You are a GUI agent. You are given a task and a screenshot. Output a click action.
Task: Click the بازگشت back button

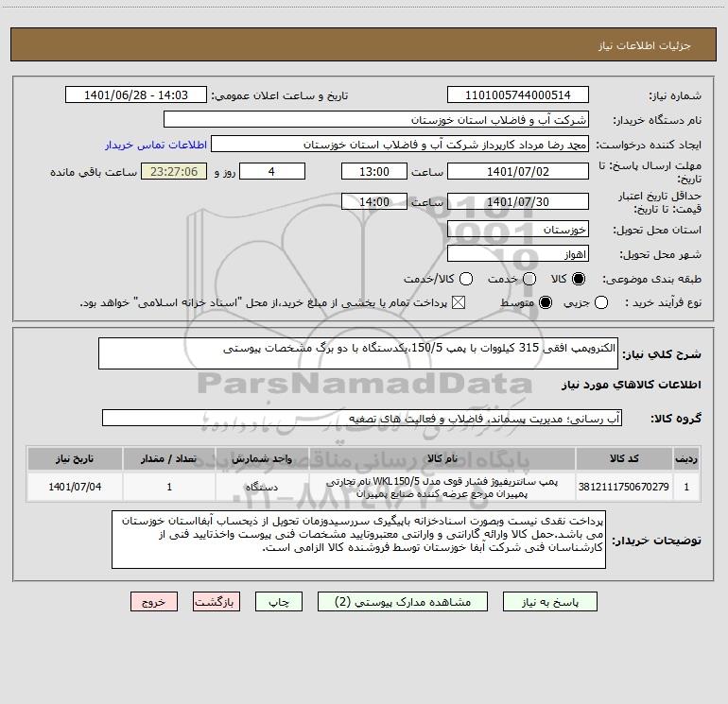coord(217,602)
